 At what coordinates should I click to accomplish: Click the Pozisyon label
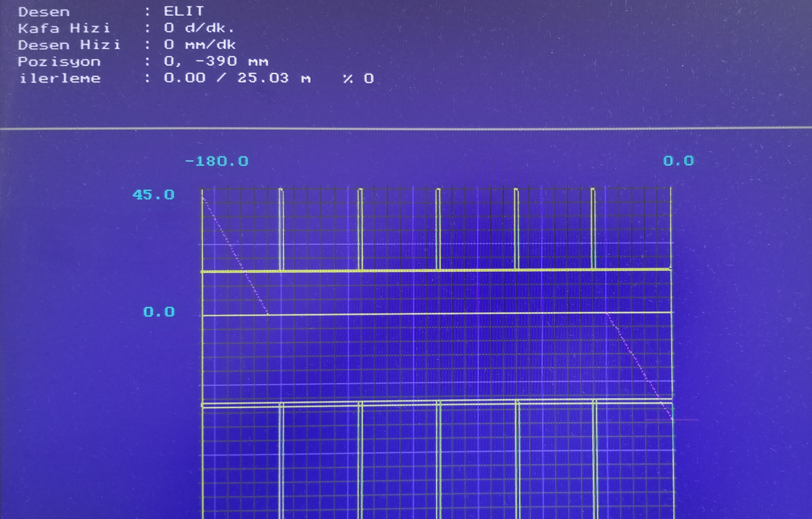coord(59,62)
